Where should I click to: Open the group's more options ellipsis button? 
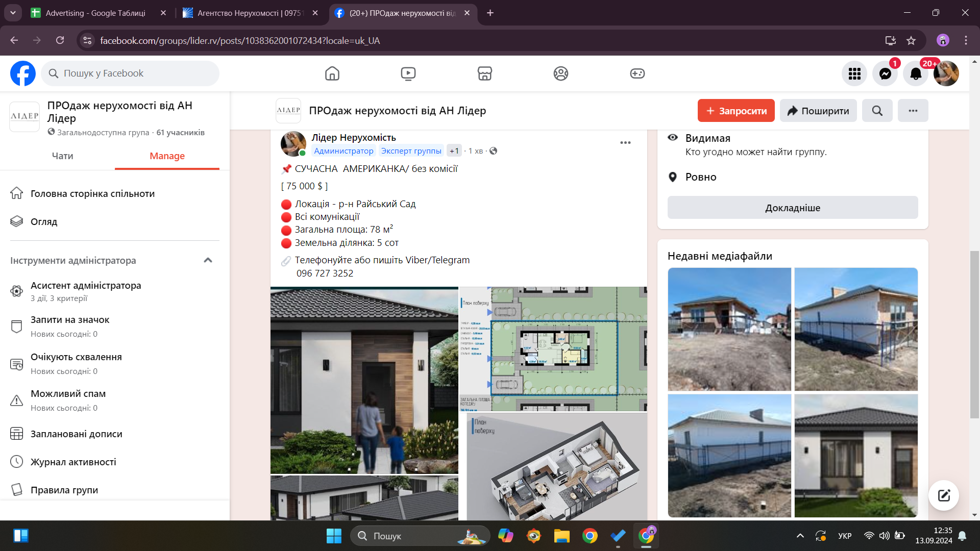point(913,111)
